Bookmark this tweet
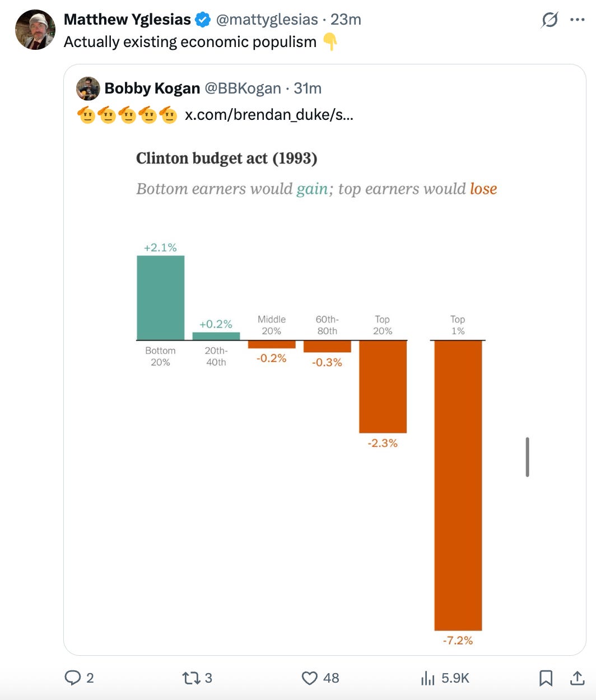 click(546, 678)
